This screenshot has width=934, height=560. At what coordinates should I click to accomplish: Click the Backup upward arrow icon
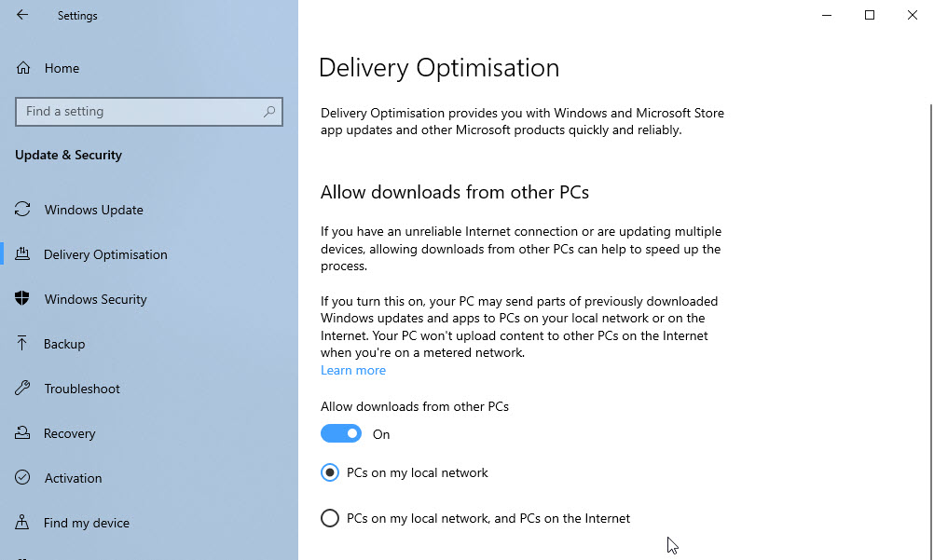point(22,343)
